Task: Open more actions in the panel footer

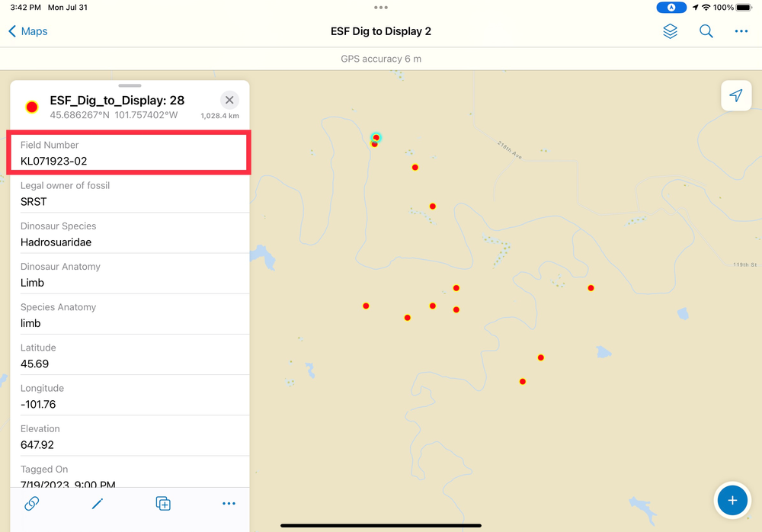Action: pos(229,504)
